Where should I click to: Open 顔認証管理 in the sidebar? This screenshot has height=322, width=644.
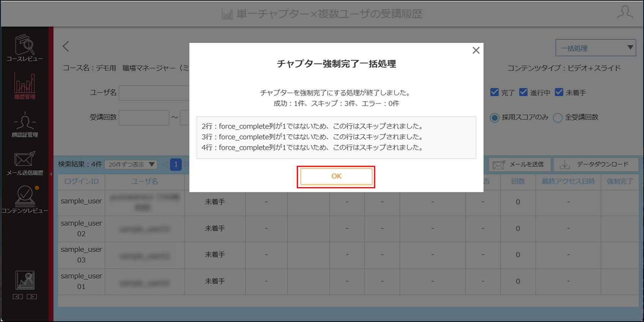[25, 125]
